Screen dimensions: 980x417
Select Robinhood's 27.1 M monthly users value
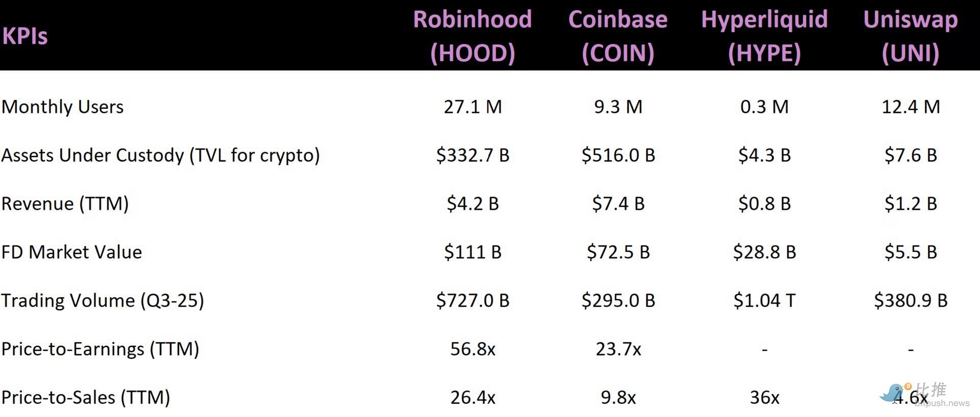point(473,107)
